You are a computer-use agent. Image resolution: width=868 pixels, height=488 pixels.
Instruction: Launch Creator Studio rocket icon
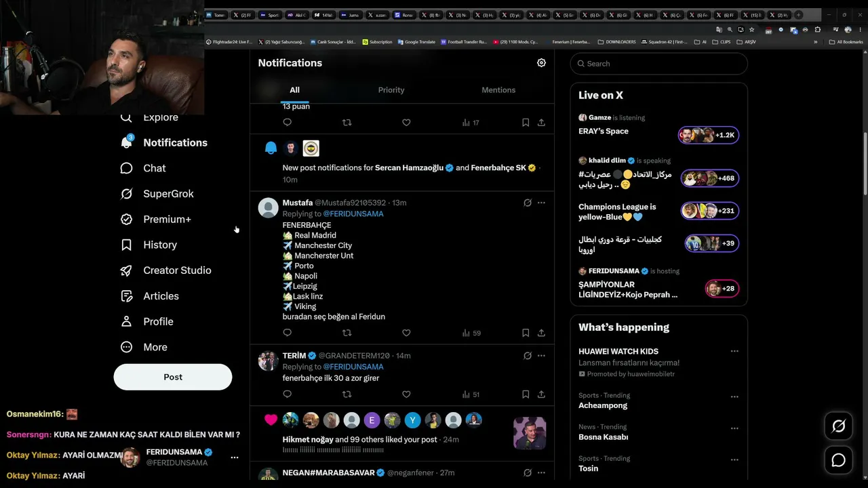[126, 270]
